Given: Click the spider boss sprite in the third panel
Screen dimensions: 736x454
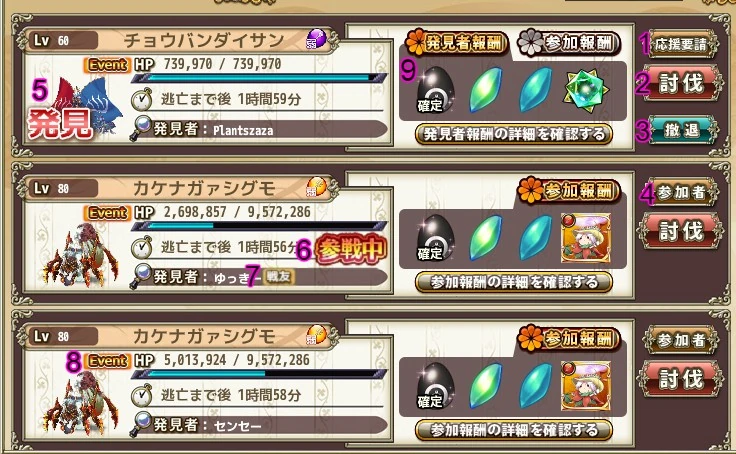Looking at the screenshot, I should click(80, 402).
